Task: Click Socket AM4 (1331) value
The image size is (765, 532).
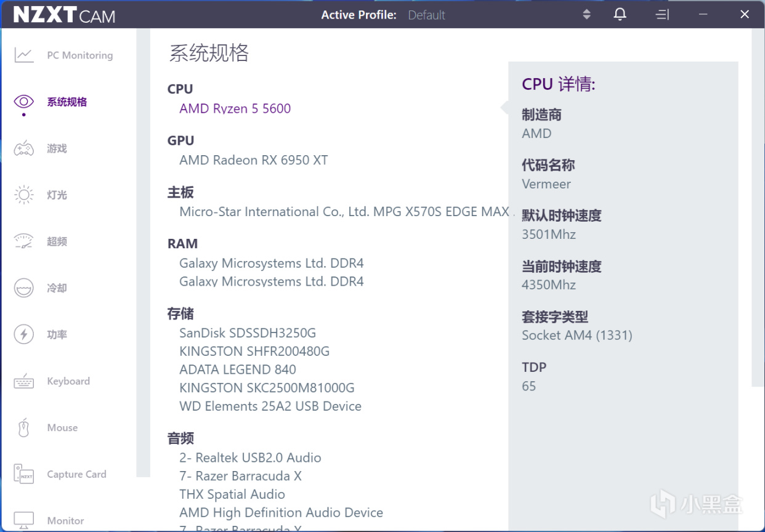Action: click(577, 336)
